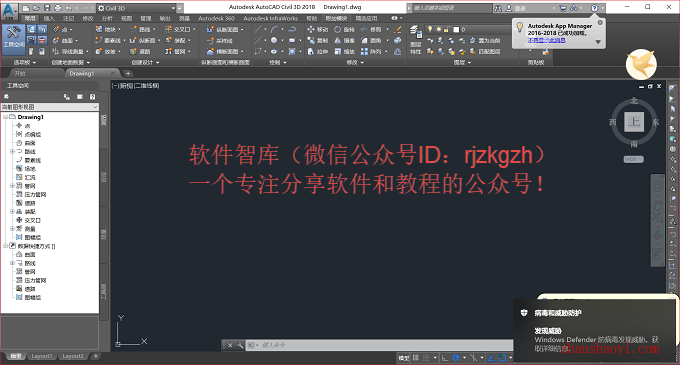
Task: Click the 上 face of the ViewCube
Action: (x=634, y=122)
